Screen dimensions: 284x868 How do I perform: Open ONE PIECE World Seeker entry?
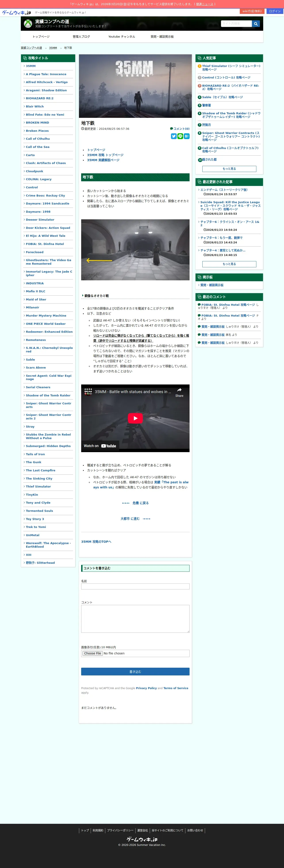pyautogui.click(x=46, y=324)
